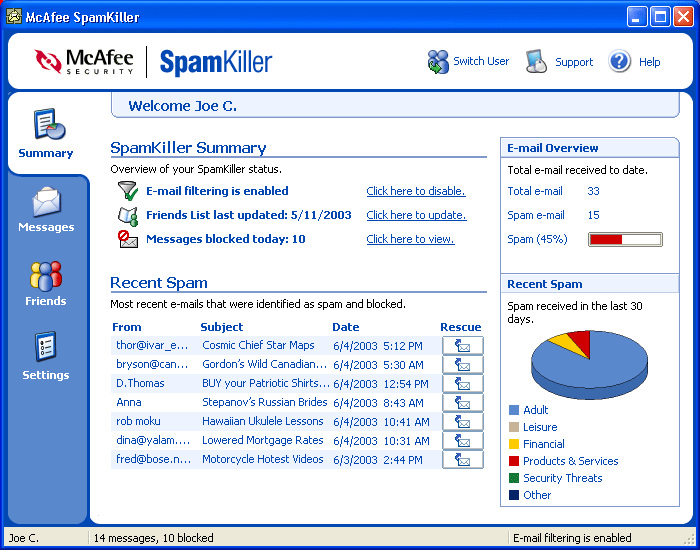This screenshot has width=700, height=550.
Task: Switch to the Summary tab label
Action: (46, 153)
